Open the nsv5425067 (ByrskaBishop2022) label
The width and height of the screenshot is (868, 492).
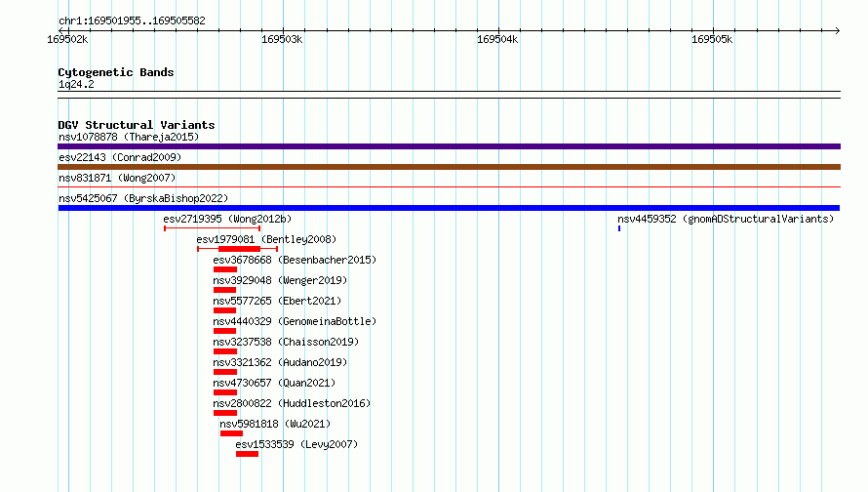(x=143, y=198)
